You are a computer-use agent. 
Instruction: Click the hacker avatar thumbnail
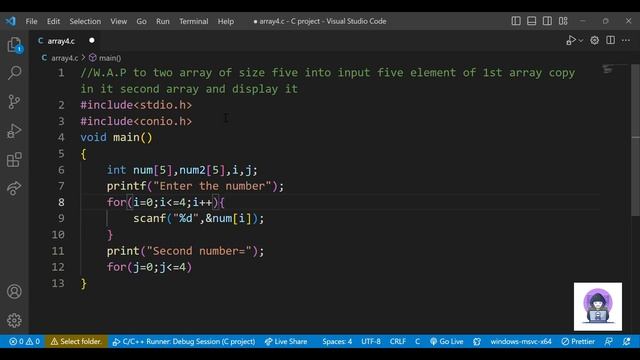tap(598, 307)
